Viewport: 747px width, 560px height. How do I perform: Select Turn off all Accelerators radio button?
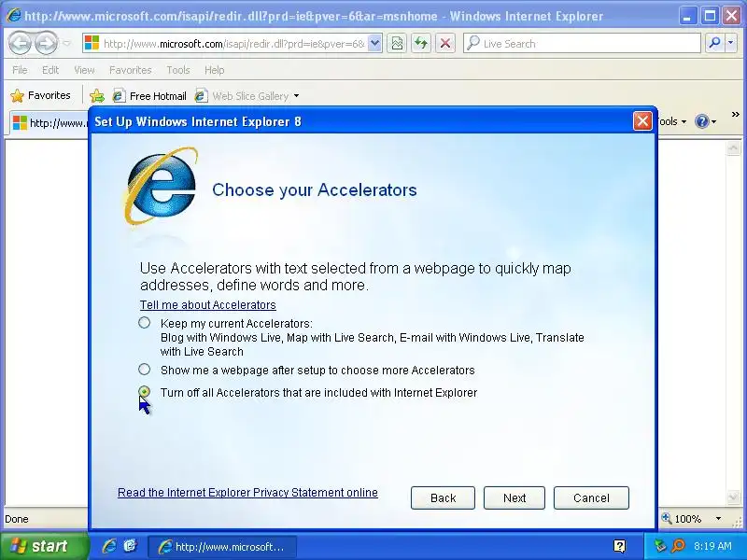[145, 392]
